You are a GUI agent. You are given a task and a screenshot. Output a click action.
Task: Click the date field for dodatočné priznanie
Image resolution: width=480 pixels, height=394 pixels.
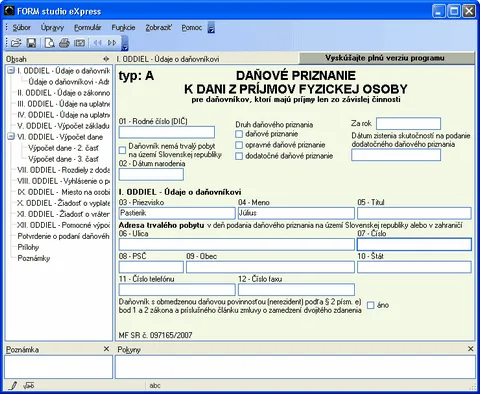[x=396, y=155]
